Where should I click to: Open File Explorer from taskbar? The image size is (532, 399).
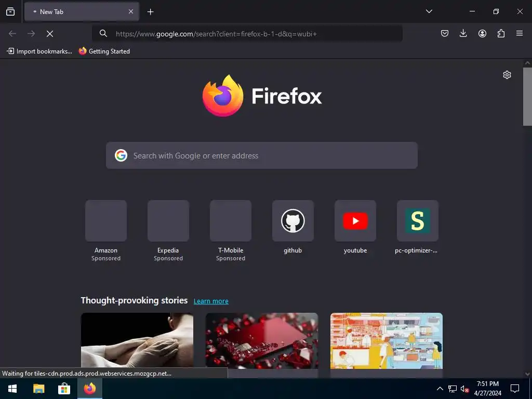[38, 389]
